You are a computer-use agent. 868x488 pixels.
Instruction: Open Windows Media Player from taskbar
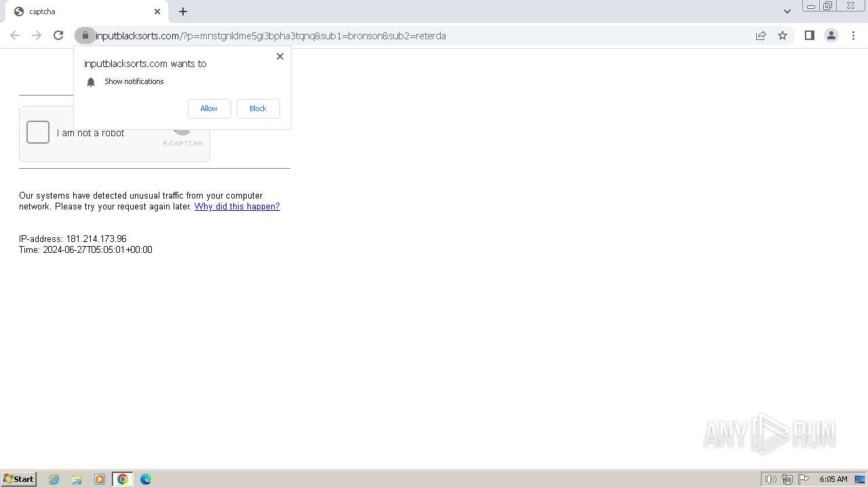click(100, 479)
